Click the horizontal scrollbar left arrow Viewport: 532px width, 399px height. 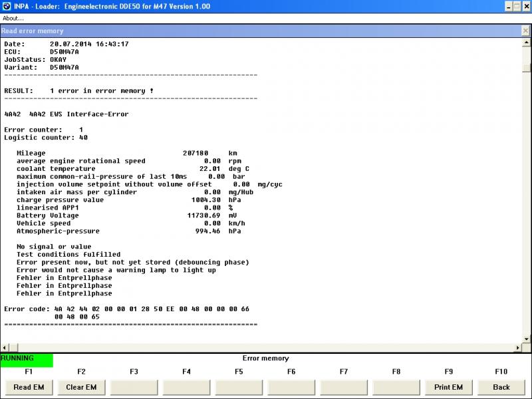point(5,348)
